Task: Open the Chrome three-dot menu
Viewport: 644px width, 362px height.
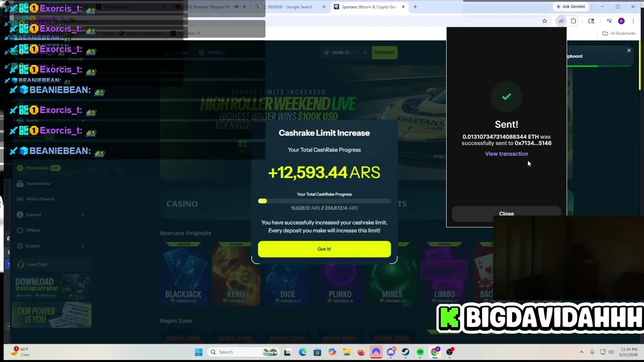Action: point(633,21)
